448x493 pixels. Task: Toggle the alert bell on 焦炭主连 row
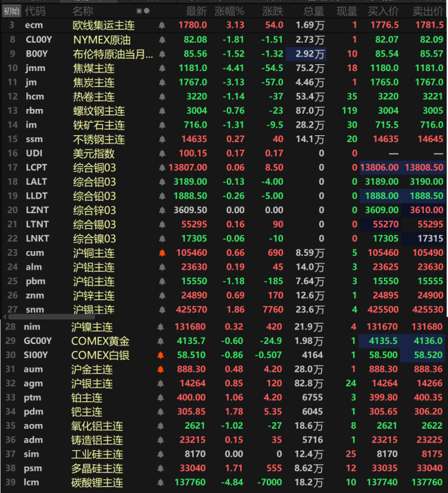pos(162,82)
